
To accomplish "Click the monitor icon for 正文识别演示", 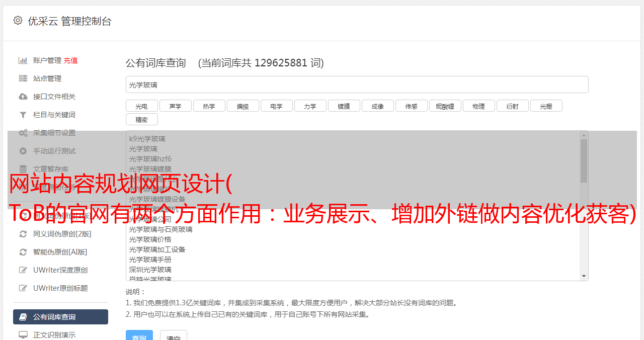I will tap(23, 335).
